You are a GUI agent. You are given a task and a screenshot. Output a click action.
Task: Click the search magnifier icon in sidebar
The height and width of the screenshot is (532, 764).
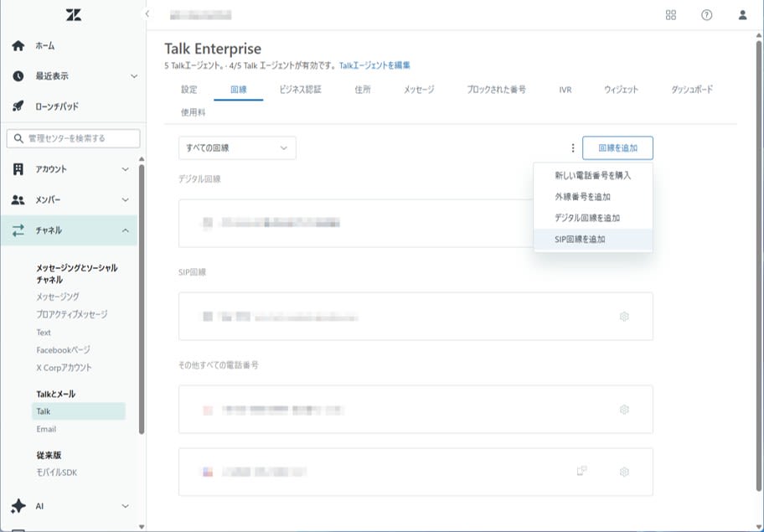point(18,138)
